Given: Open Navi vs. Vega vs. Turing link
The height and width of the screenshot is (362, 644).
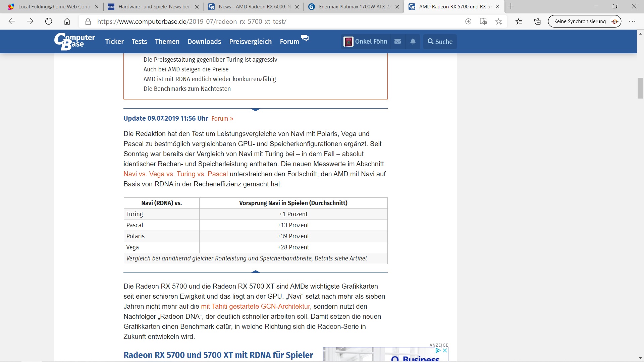Looking at the screenshot, I should coord(175,174).
